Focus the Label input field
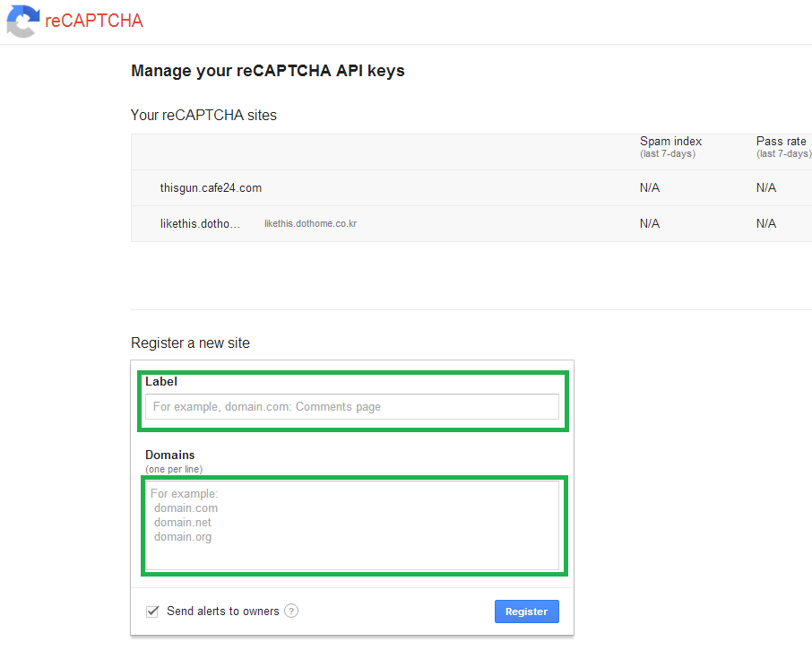812x668 pixels. pos(352,407)
